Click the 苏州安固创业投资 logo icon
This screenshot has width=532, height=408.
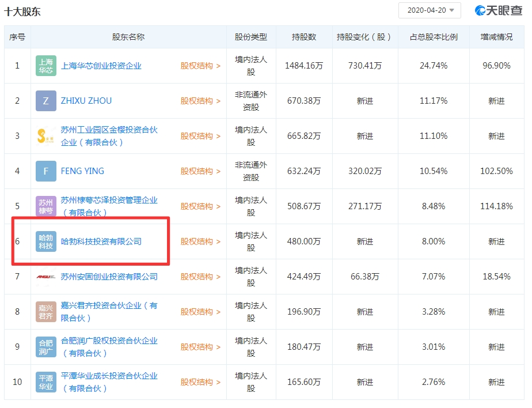tap(46, 277)
